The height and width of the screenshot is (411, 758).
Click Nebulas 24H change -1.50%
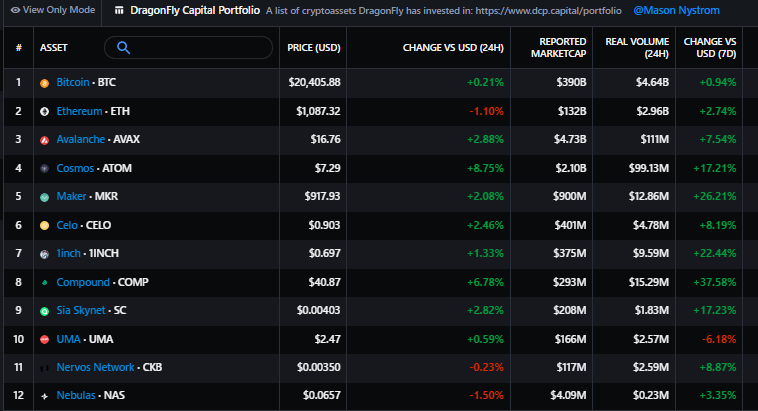(x=486, y=396)
